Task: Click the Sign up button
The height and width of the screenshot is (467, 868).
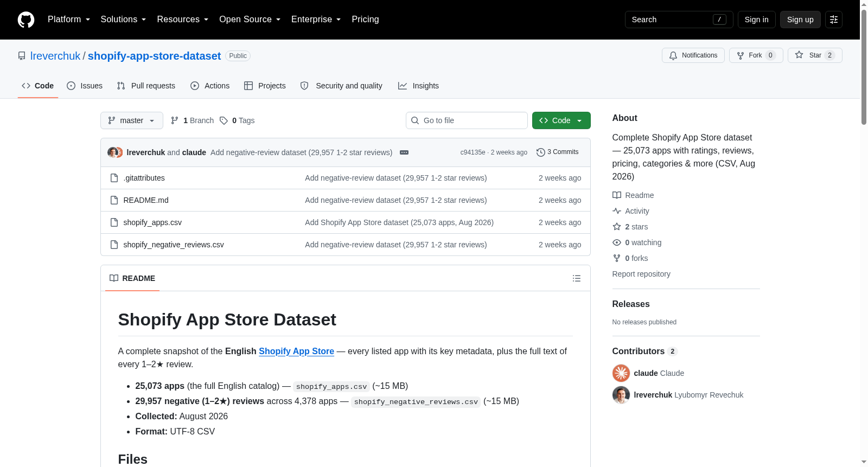Action: click(x=800, y=20)
